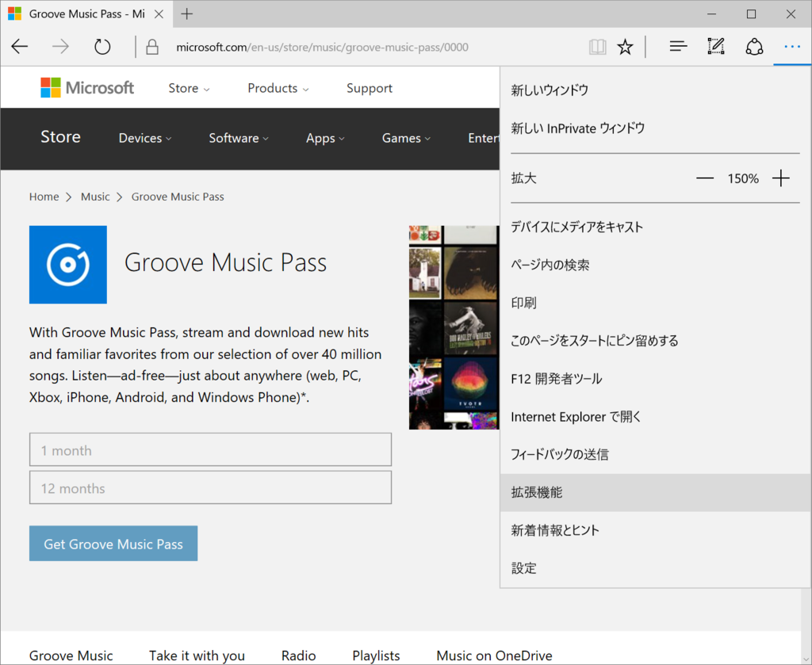Select このページをスタートにピン留めする
The image size is (812, 665).
pyautogui.click(x=656, y=341)
